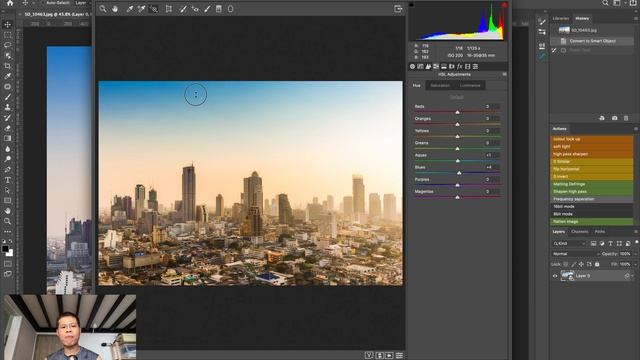Image resolution: width=640 pixels, height=360 pixels.
Task: Select the Move tool in Photoshop toolbar
Action: tap(7, 24)
